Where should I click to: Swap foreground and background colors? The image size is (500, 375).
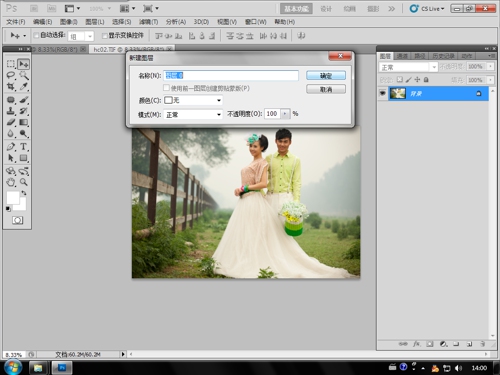[24, 193]
